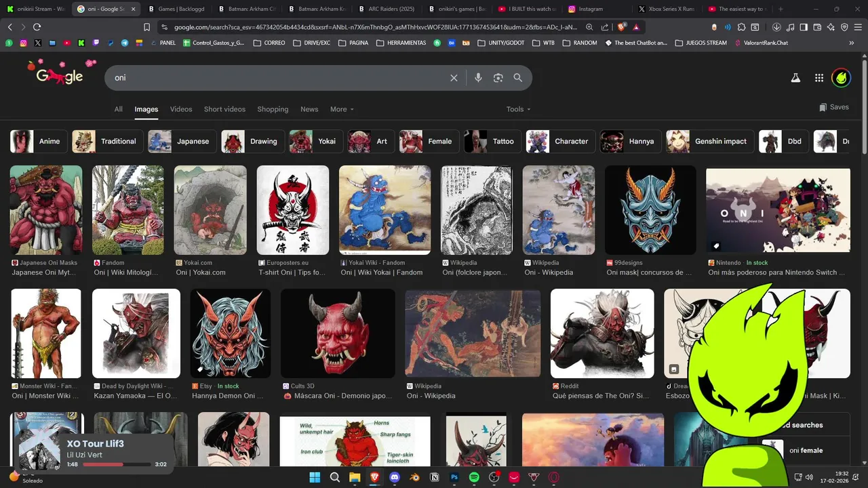Toggle the Brave sidebar panel
The height and width of the screenshot is (488, 868).
(x=804, y=27)
